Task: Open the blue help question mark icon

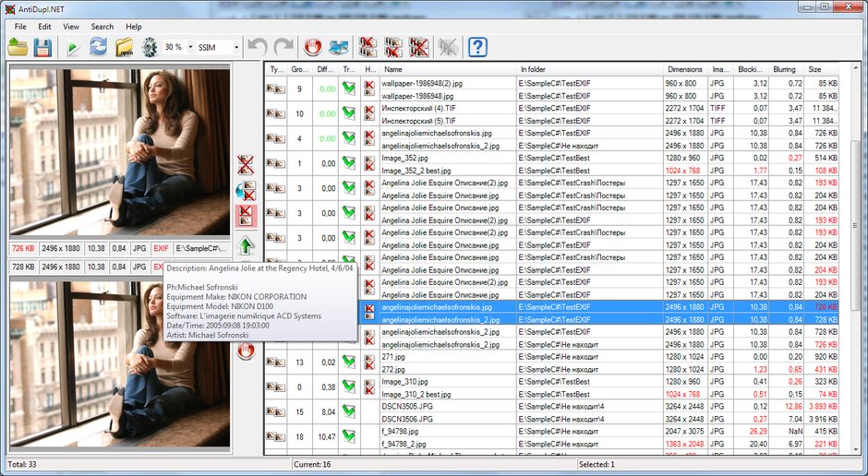Action: (477, 47)
